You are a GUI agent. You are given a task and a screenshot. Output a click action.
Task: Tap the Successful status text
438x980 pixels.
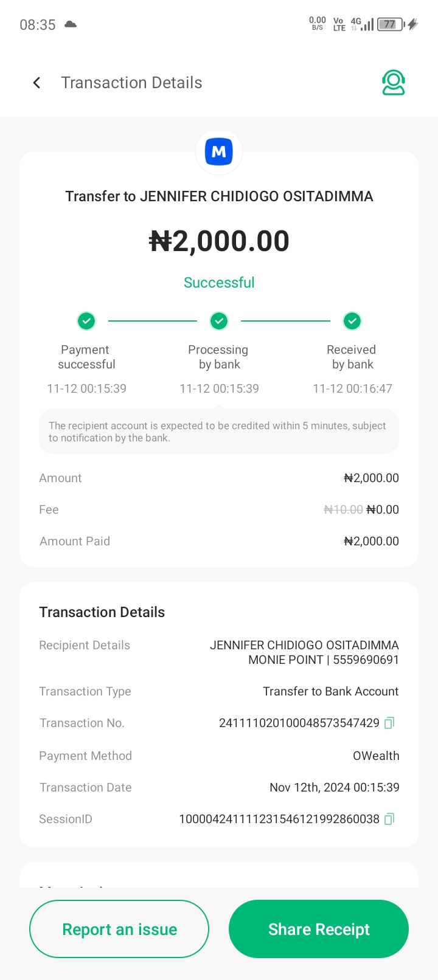click(x=219, y=283)
